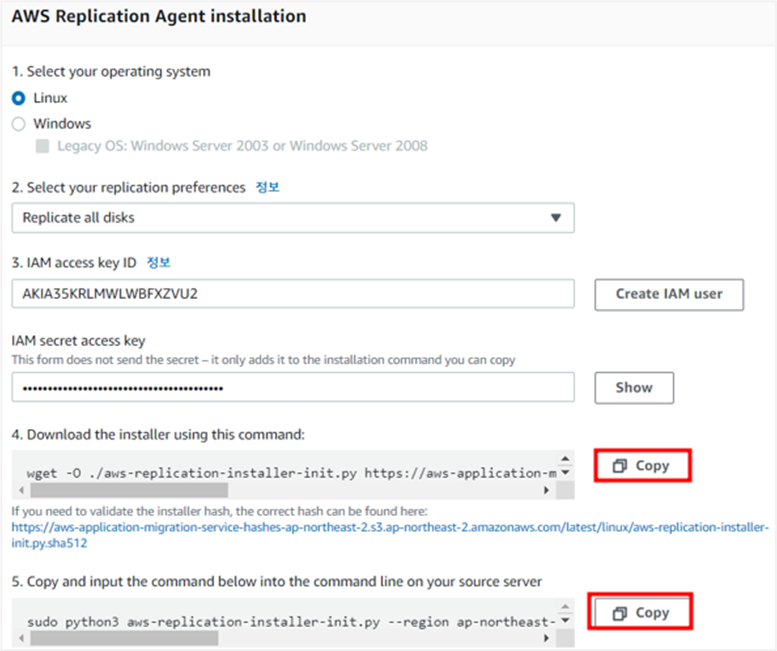
Task: Click the 'This form does not send the secret' note
Action: pos(263,360)
